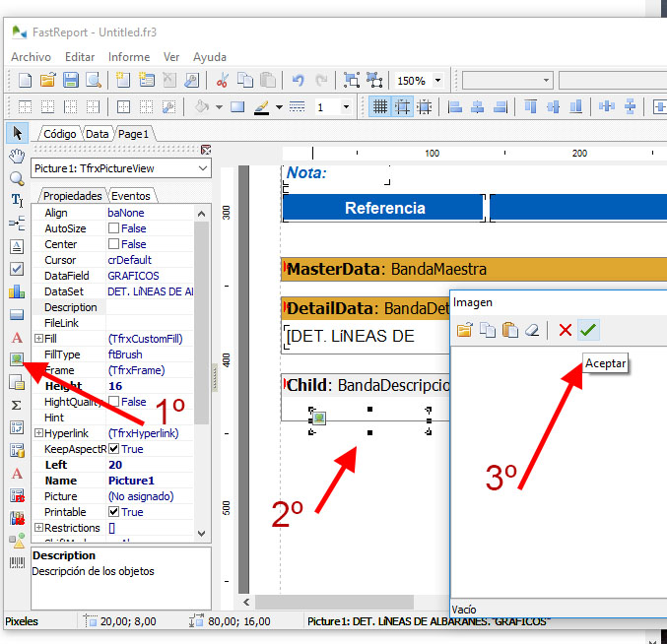This screenshot has width=667, height=644.
Task: Insert a Picture object from the left toolbar
Action: (x=17, y=359)
